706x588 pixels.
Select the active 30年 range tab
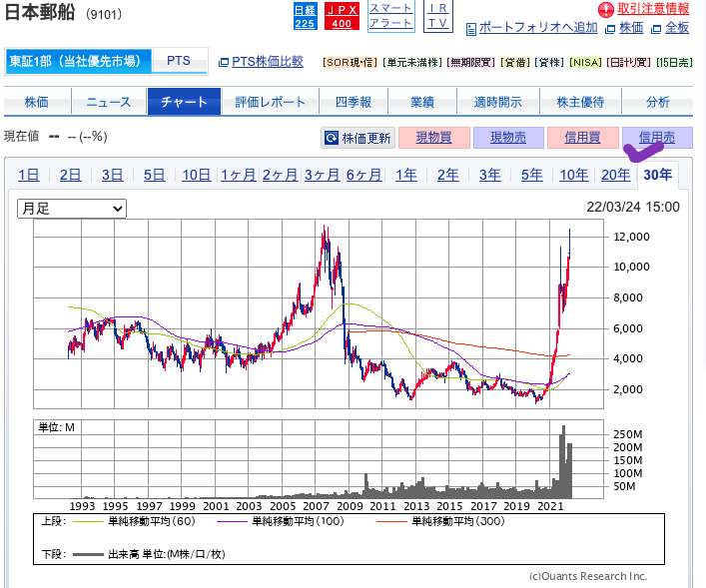point(658,175)
